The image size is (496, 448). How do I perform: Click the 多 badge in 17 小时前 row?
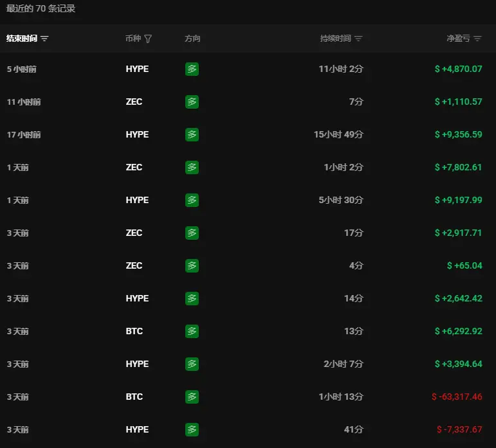tap(192, 134)
